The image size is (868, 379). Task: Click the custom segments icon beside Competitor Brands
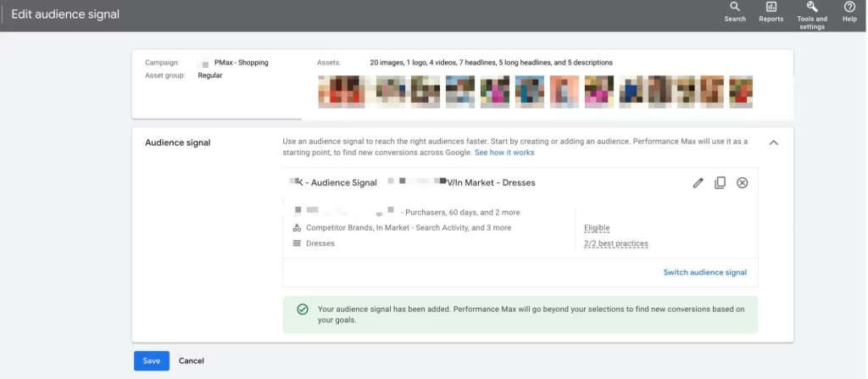tap(297, 228)
